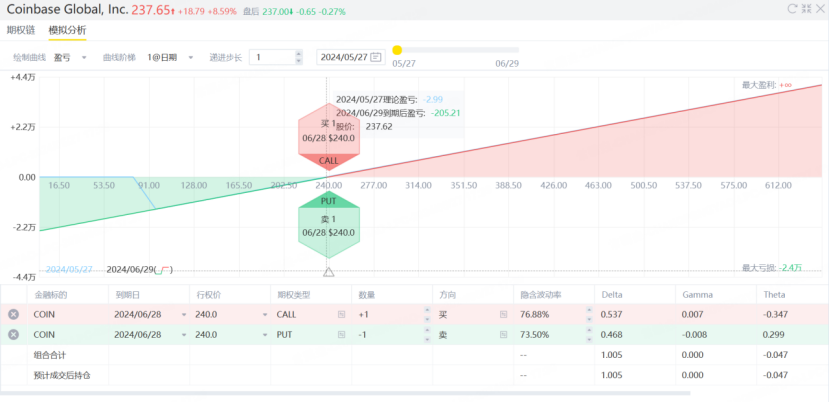Refresh the option analysis panel
This screenshot has width=829, height=403.
(793, 8)
